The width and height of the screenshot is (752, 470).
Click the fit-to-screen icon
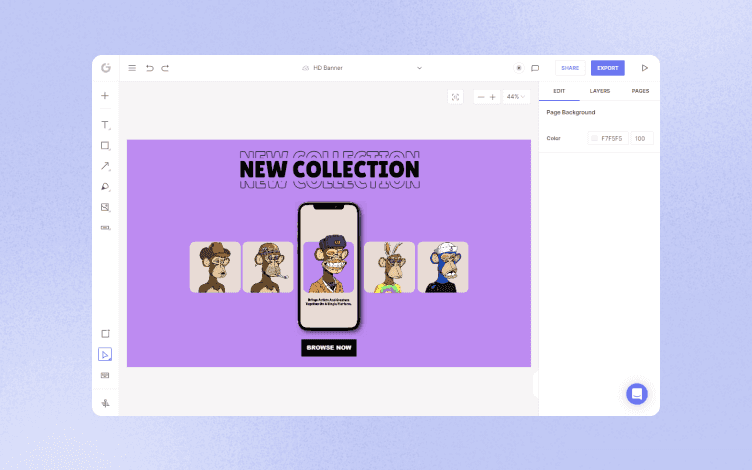pos(455,97)
